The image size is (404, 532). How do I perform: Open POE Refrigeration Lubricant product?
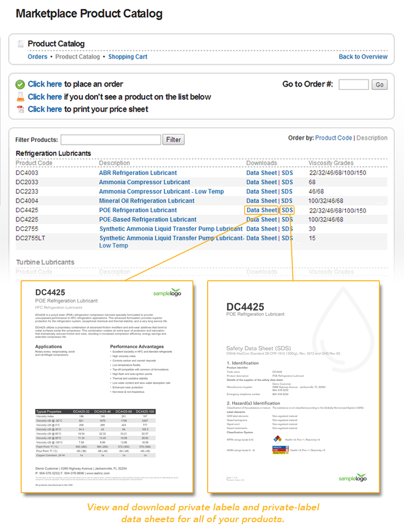[x=138, y=210]
